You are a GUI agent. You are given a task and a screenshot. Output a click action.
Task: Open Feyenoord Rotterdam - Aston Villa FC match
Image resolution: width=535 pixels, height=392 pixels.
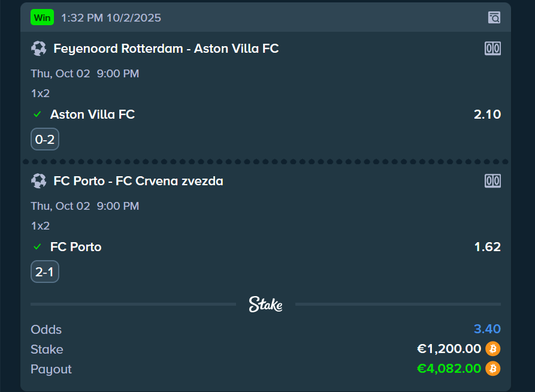pyautogui.click(x=166, y=49)
